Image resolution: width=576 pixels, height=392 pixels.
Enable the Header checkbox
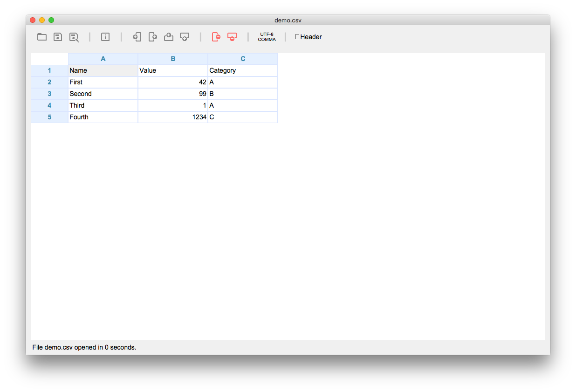(x=297, y=36)
